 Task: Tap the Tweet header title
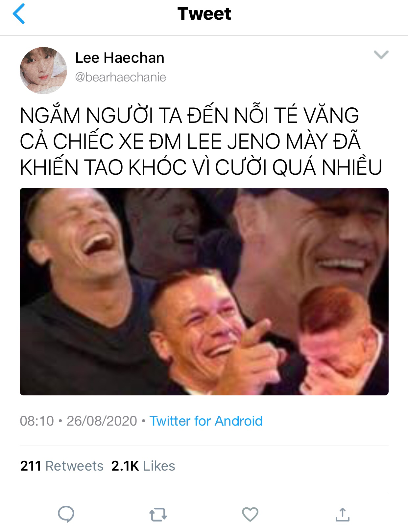point(204,14)
